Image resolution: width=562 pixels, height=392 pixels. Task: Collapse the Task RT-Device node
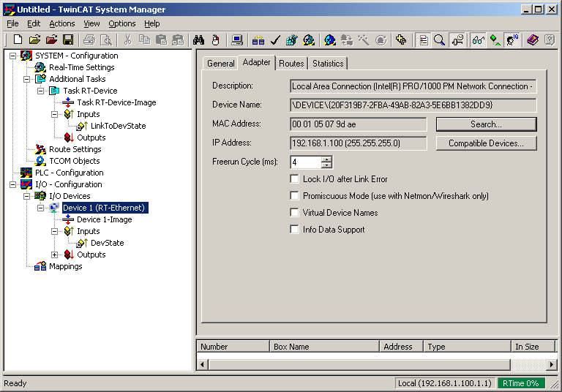click(41, 91)
